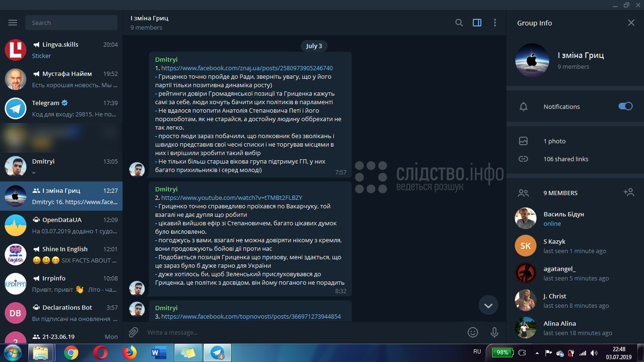Click the power plug icon beside the battery

(522, 353)
